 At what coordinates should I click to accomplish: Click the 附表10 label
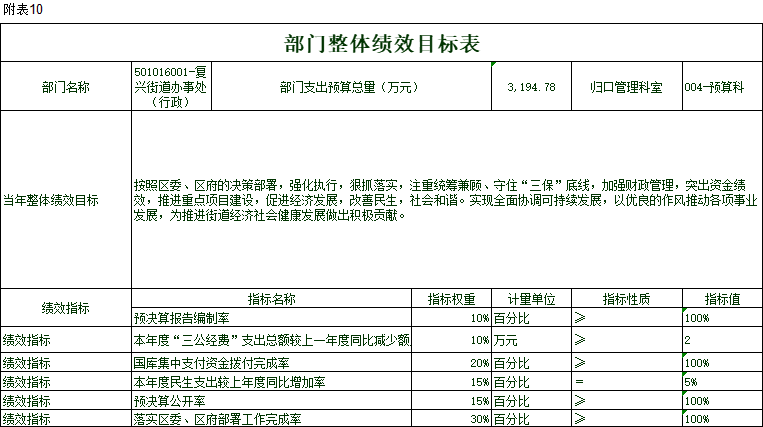pos(22,9)
